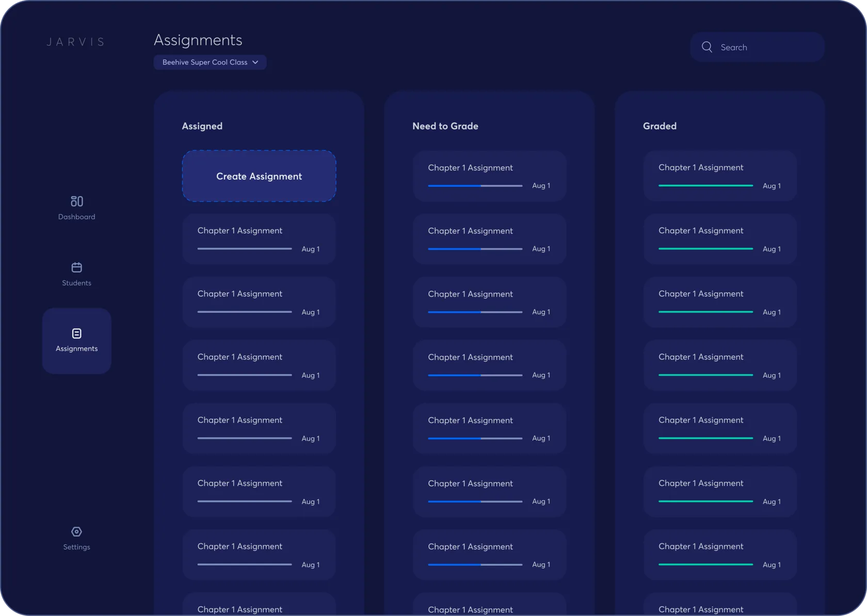
Task: Open the Beehive Super Cool Class dropdown
Action: (x=210, y=62)
